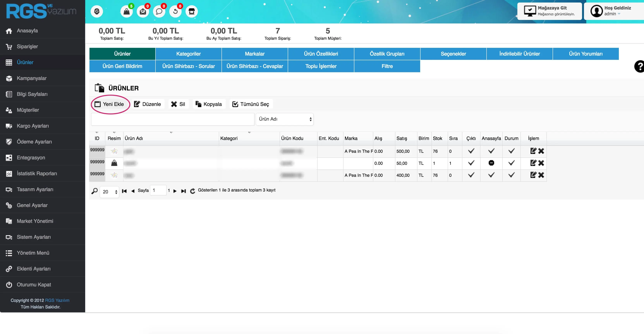Toggle the Anasayfa status of the 50,00 product
This screenshot has height=334, width=644.
(491, 163)
